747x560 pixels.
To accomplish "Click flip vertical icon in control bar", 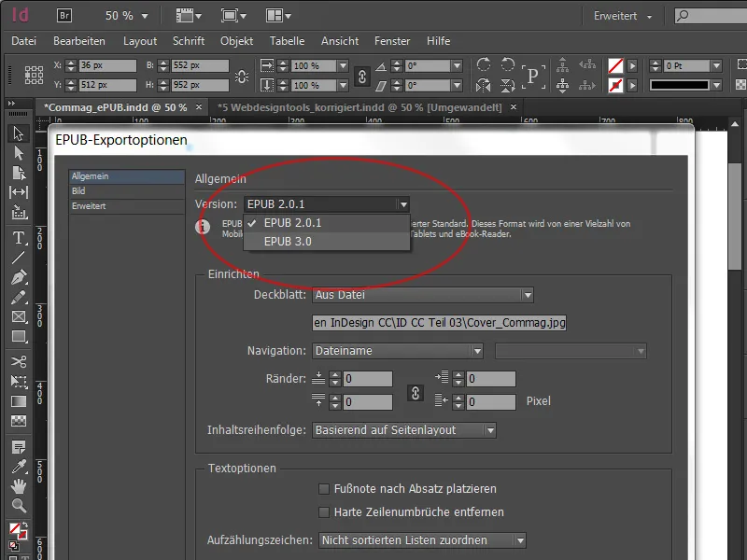I will point(508,86).
